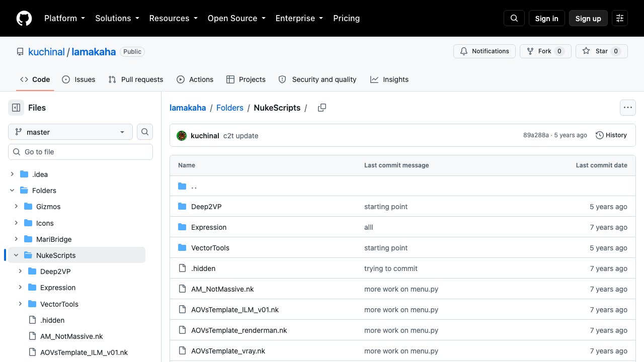
Task: Switch to the Issues tab
Action: coord(78,79)
